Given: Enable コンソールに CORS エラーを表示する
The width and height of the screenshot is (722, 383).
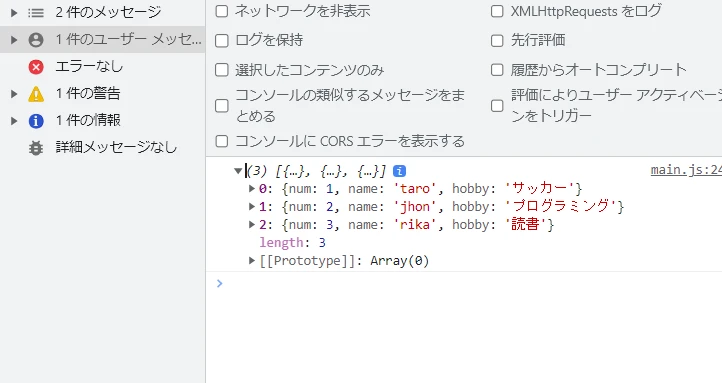Looking at the screenshot, I should 222,141.
